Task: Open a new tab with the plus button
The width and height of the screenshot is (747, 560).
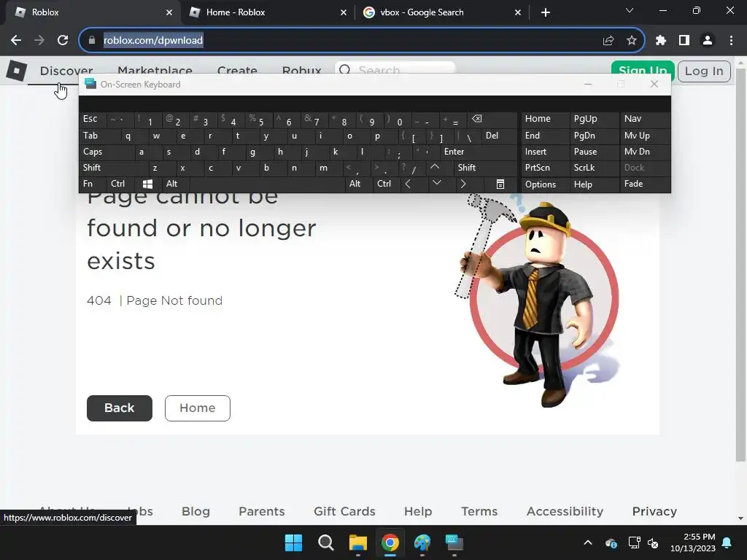Action: click(x=546, y=12)
